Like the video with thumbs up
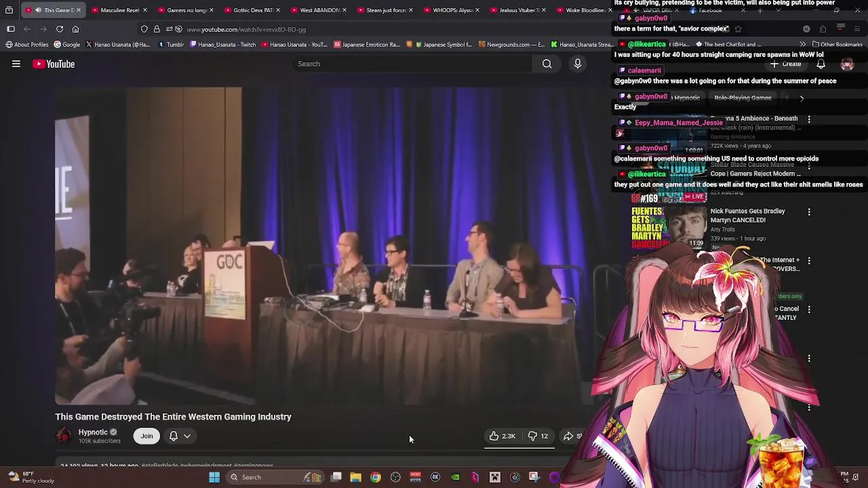The height and width of the screenshot is (488, 868). click(502, 436)
